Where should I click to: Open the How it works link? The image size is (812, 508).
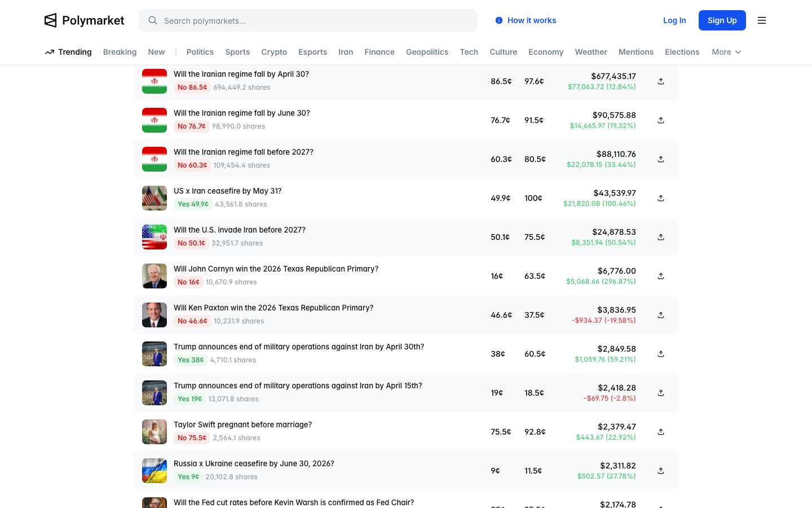pos(531,20)
